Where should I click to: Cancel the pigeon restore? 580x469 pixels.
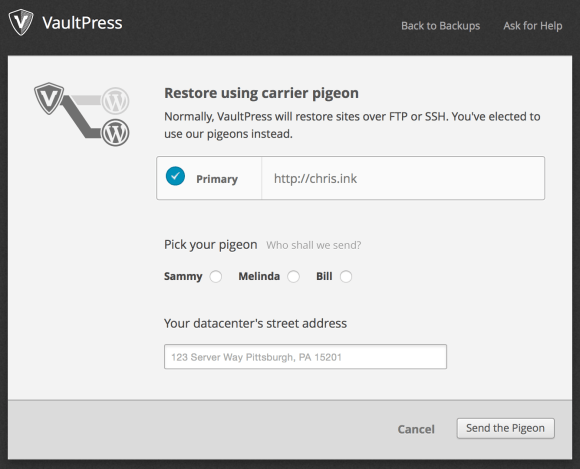(x=416, y=429)
